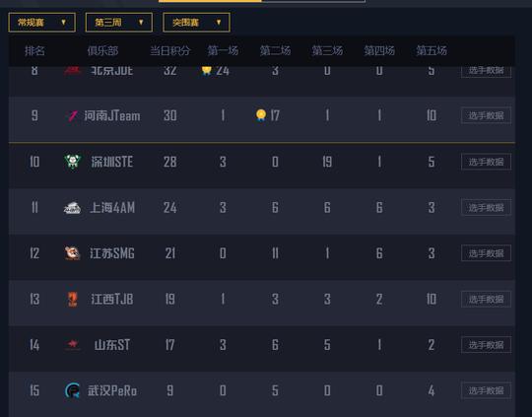View 选手数据 for 江西TJB
This screenshot has height=417, width=532.
[487, 299]
